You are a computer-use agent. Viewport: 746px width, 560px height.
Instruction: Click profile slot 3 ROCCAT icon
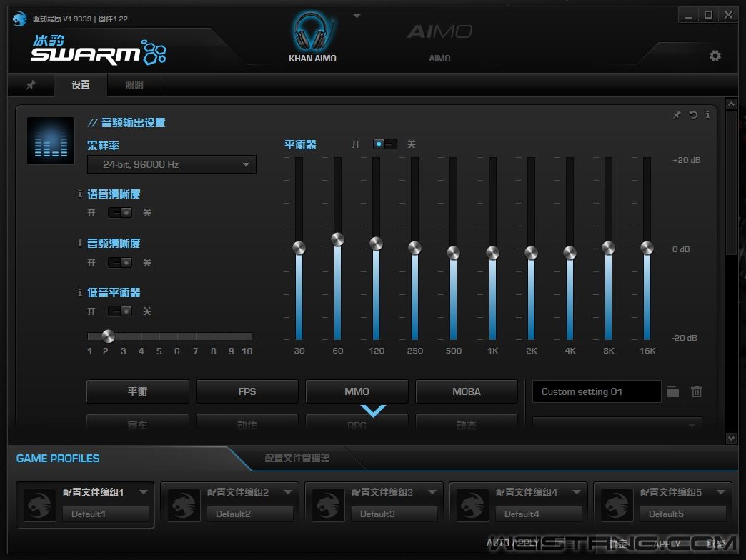click(x=328, y=505)
